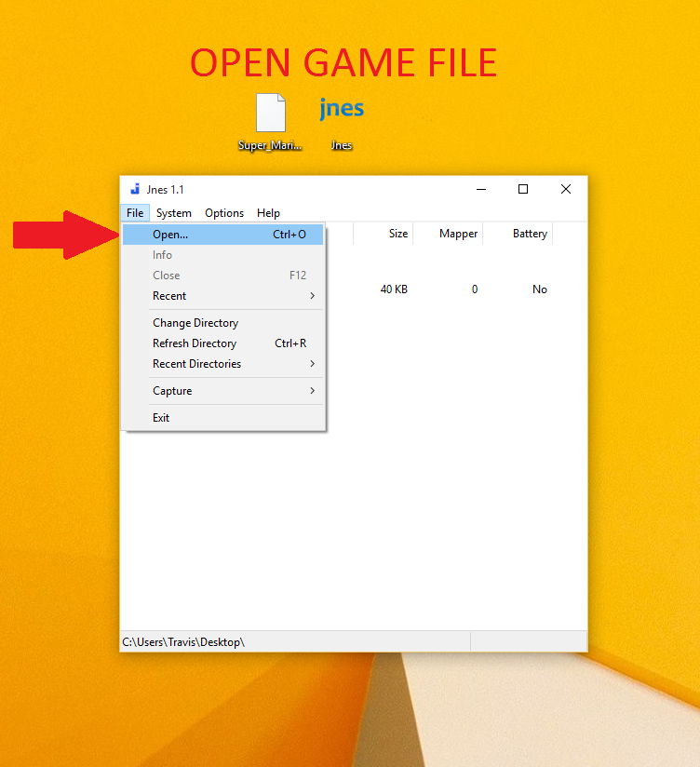Sort list by the Battery column header

(518, 234)
